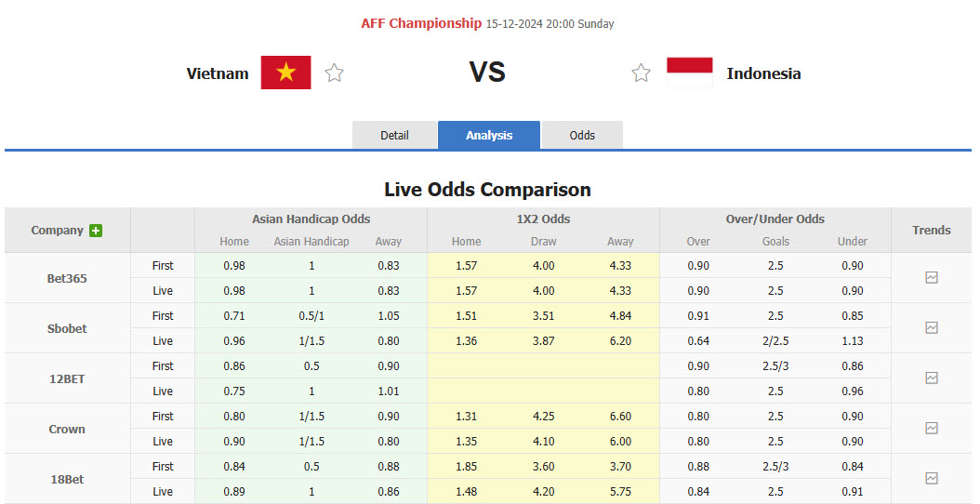Favorite Vietnam with the star icon
Screen dimensions: 980x504
click(335, 73)
